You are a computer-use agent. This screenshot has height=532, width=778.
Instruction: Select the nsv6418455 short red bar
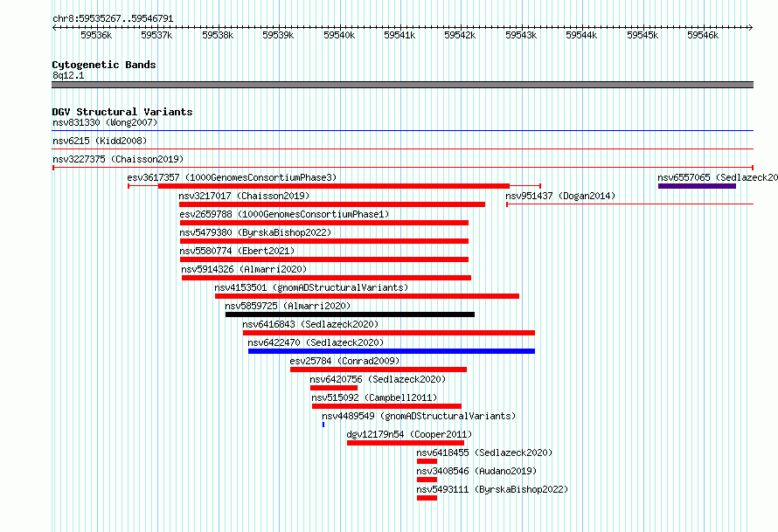point(427,461)
